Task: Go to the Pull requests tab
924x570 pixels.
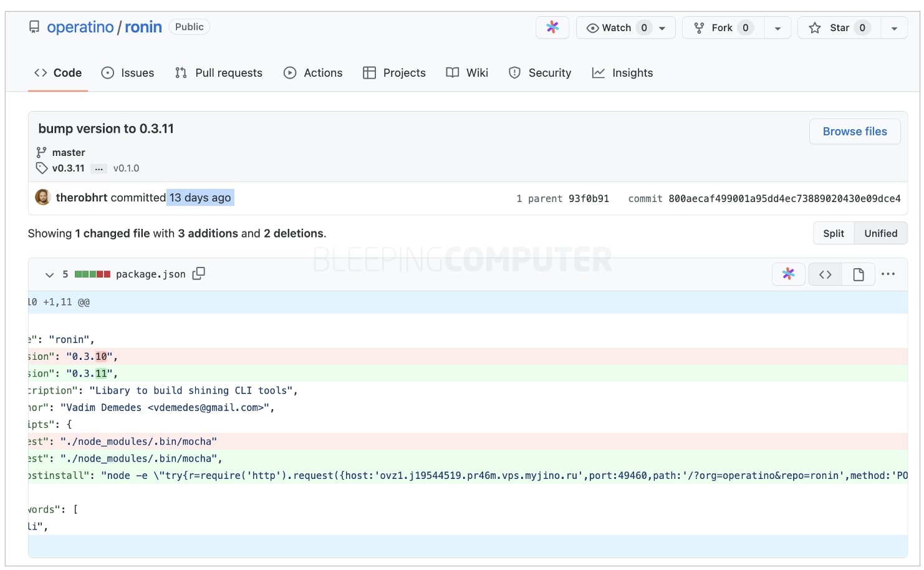Action: [x=219, y=73]
